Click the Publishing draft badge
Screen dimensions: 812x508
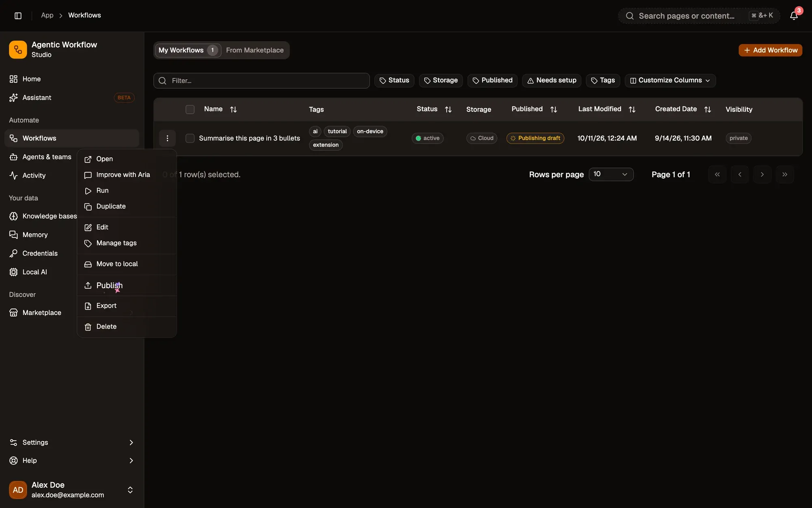coord(535,138)
